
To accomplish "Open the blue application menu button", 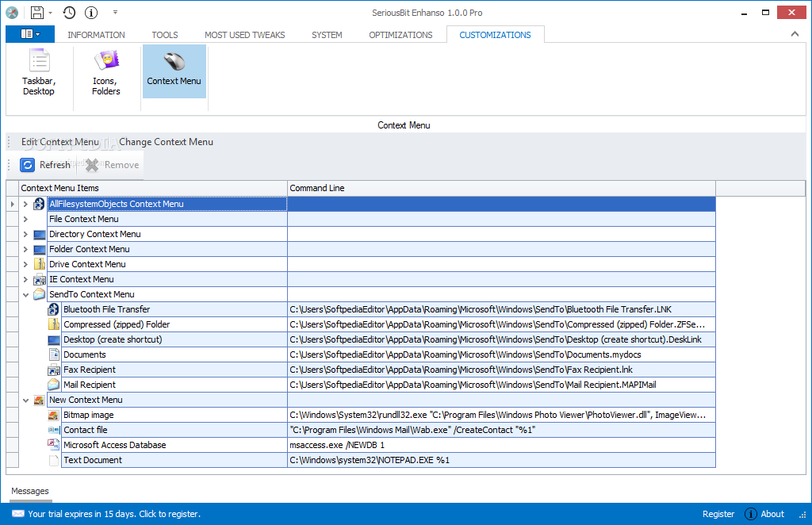I will pyautogui.click(x=30, y=34).
